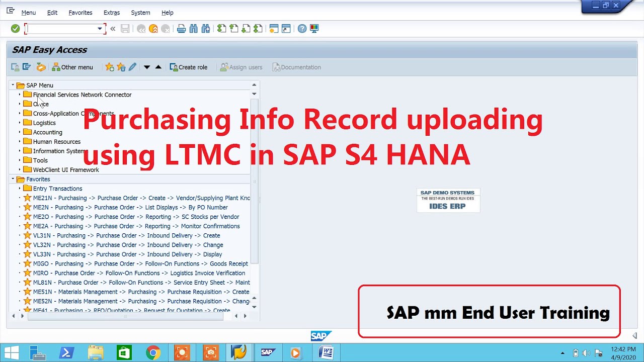Go to First Page icon
The height and width of the screenshot is (362, 644).
click(x=222, y=29)
